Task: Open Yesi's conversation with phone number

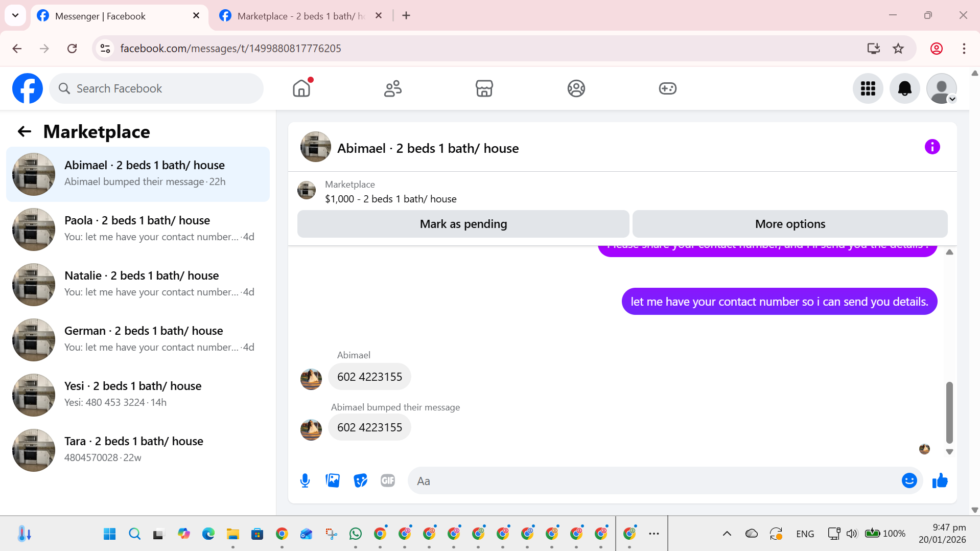Action: (x=138, y=395)
